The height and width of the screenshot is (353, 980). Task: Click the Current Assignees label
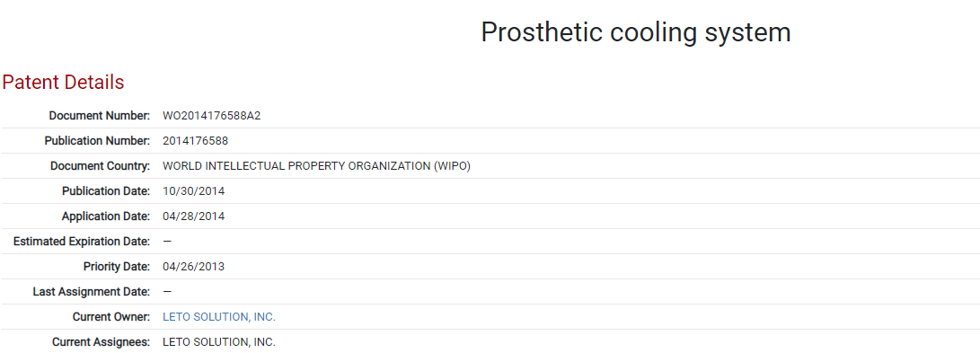coord(102,342)
